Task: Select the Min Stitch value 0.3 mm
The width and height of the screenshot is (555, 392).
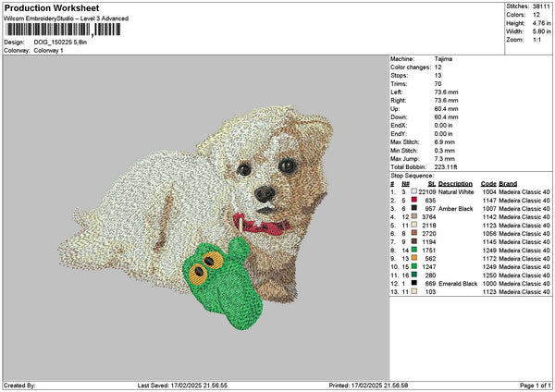Action: point(445,151)
